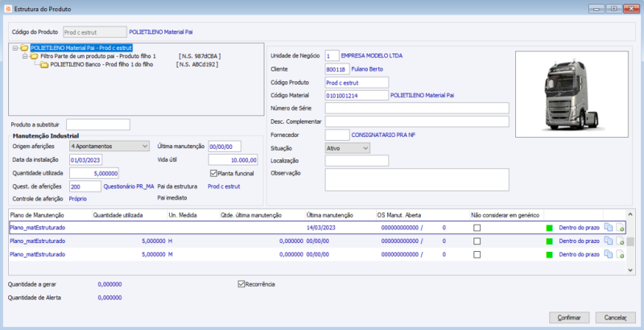
Task: Open the Situação dropdown showing Ativo
Action: tap(348, 148)
